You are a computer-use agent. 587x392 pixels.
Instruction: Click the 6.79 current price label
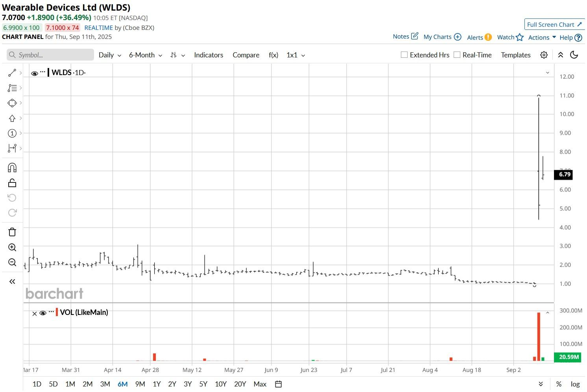coord(563,175)
